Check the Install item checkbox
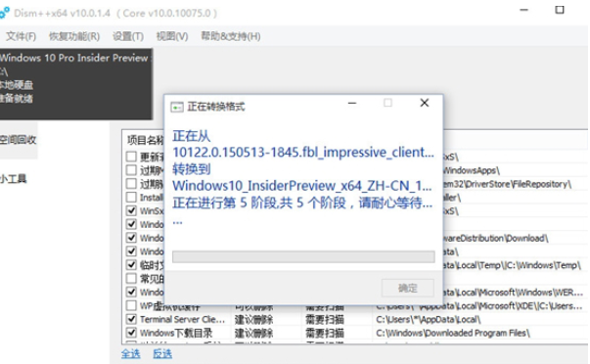Viewport: 590px width, 364px height. pos(131,197)
